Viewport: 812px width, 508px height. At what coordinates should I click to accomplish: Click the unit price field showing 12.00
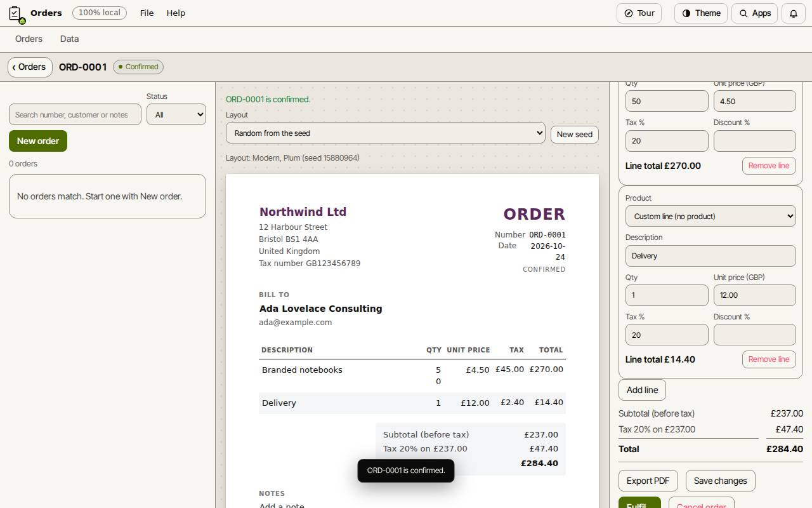tap(755, 295)
